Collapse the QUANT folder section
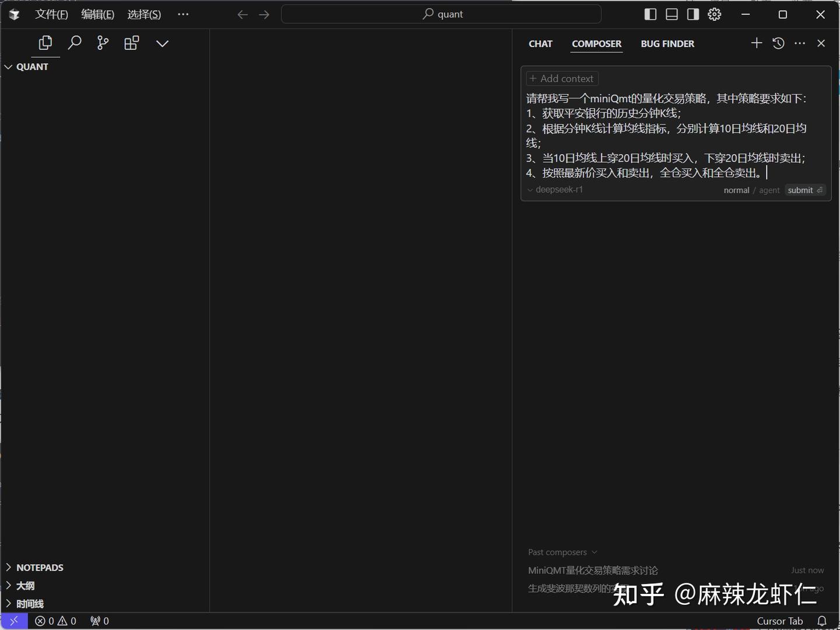The width and height of the screenshot is (840, 630). coord(105,67)
